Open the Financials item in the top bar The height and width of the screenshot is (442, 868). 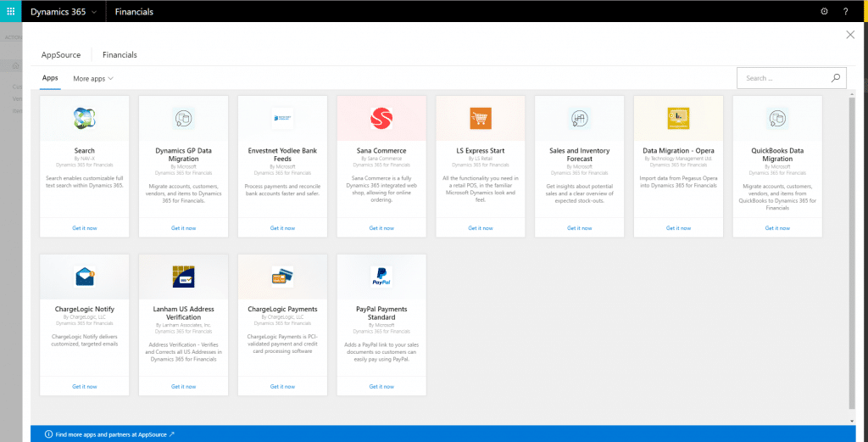pyautogui.click(x=134, y=11)
